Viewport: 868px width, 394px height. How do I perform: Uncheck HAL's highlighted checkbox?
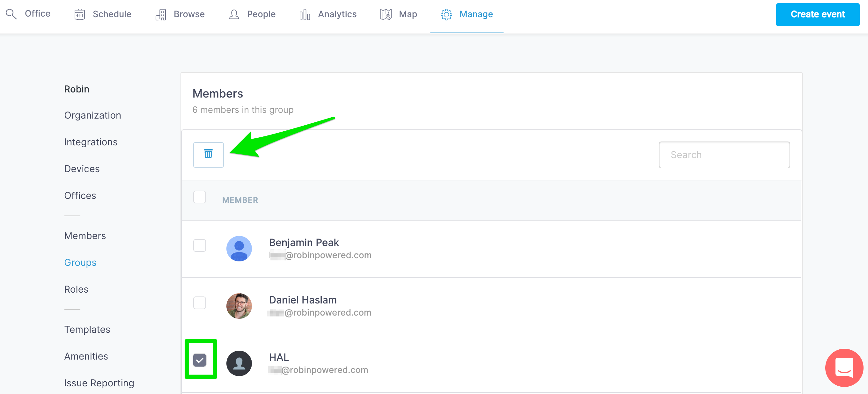point(201,360)
